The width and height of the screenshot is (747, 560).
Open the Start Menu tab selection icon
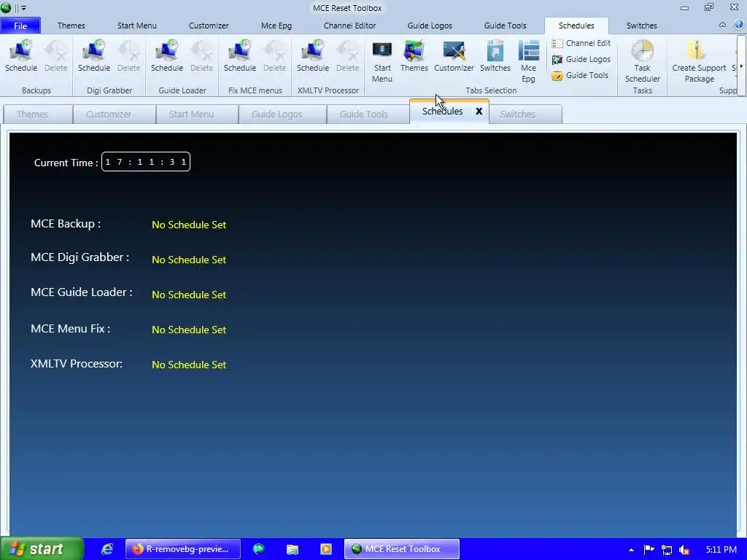pyautogui.click(x=382, y=61)
